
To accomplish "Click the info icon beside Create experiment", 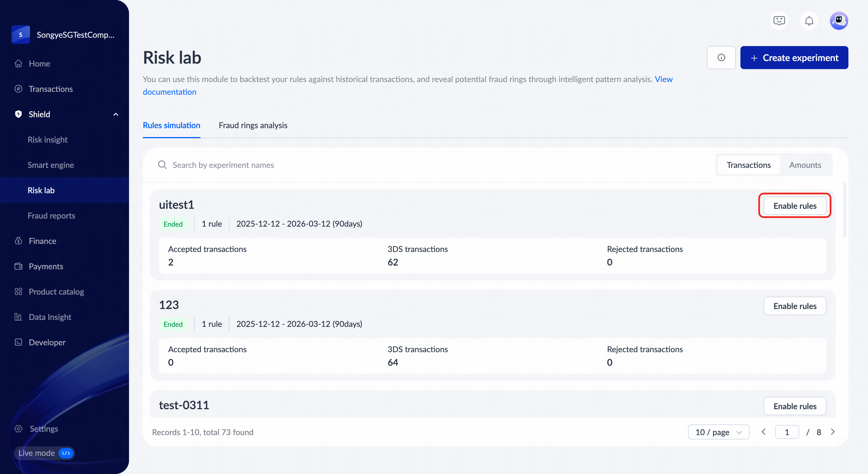I will [x=721, y=58].
